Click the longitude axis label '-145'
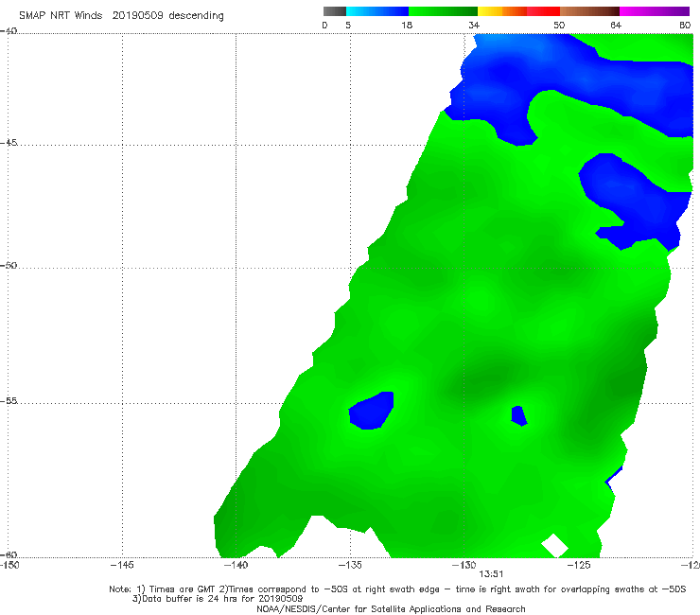This screenshot has height=615, width=700. 122,565
